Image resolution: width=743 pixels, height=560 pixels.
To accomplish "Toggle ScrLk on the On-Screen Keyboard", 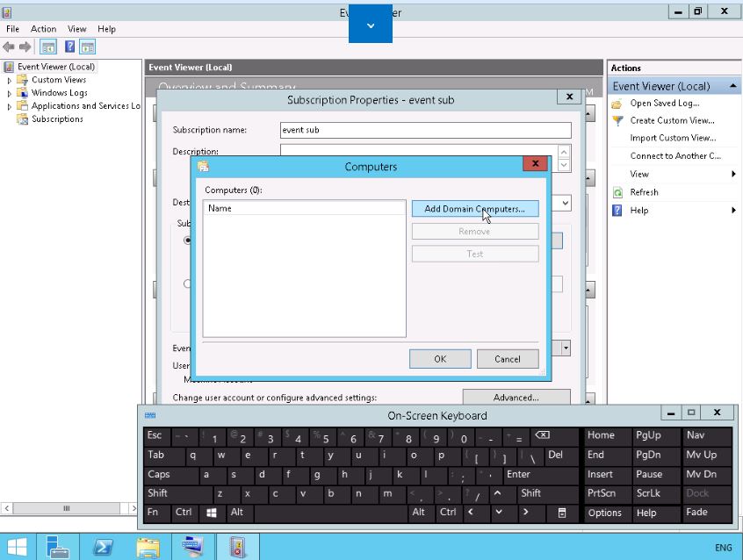I will coord(648,493).
